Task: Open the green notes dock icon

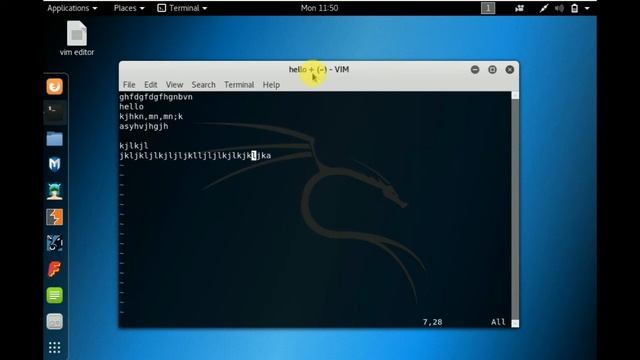Action: [54, 295]
